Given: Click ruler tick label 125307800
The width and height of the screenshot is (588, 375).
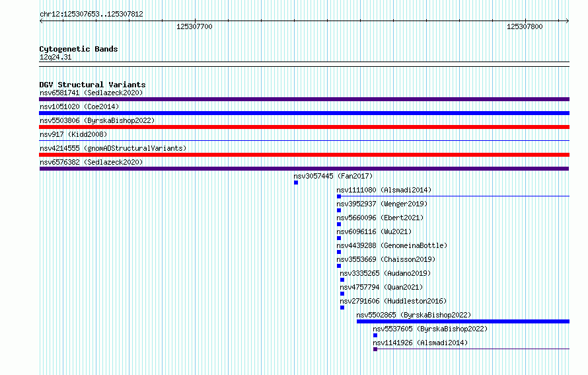Looking at the screenshot, I should (525, 26).
